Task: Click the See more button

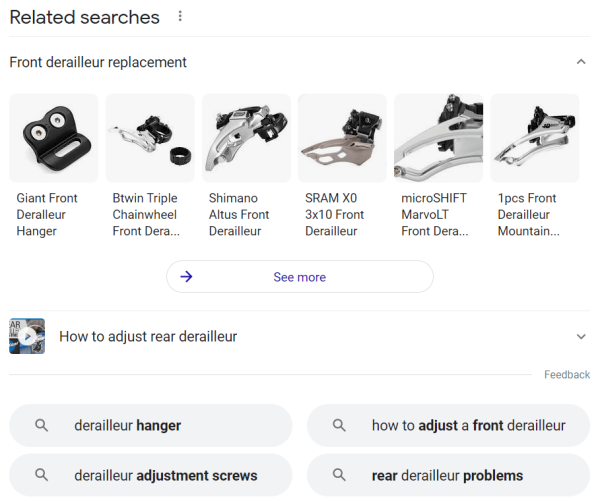Action: 299,277
